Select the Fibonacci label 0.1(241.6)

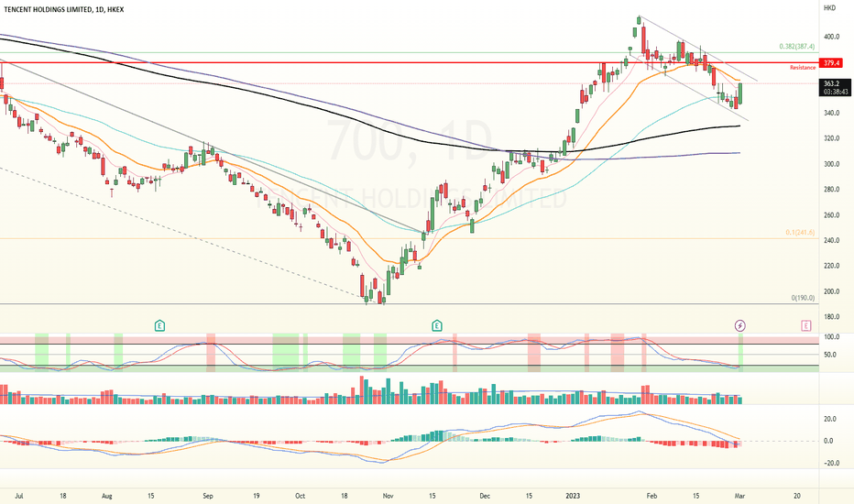click(800, 233)
